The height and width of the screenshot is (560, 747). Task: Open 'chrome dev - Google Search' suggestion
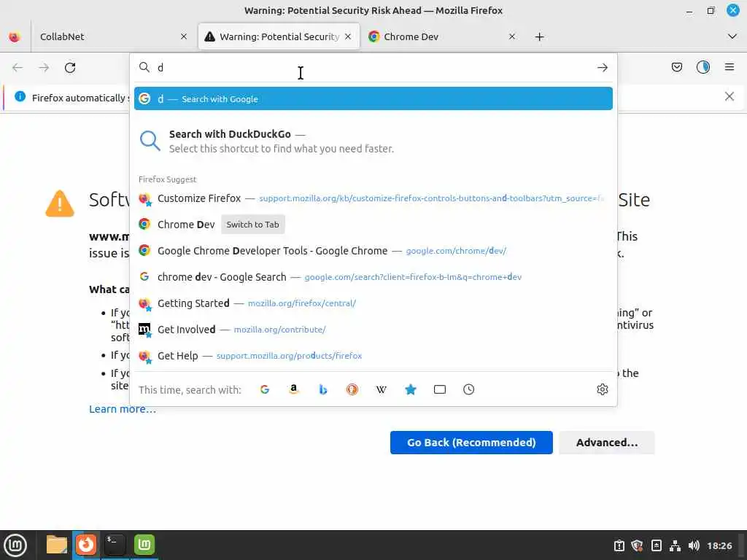(x=373, y=276)
